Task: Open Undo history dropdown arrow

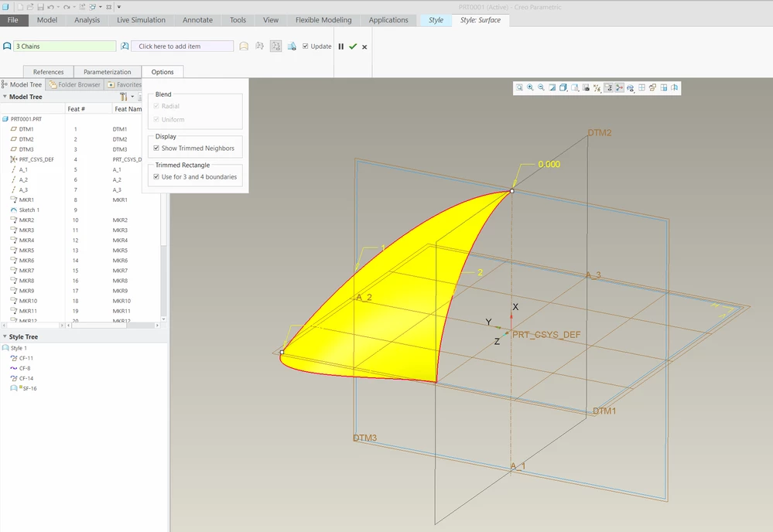Action: pos(58,7)
